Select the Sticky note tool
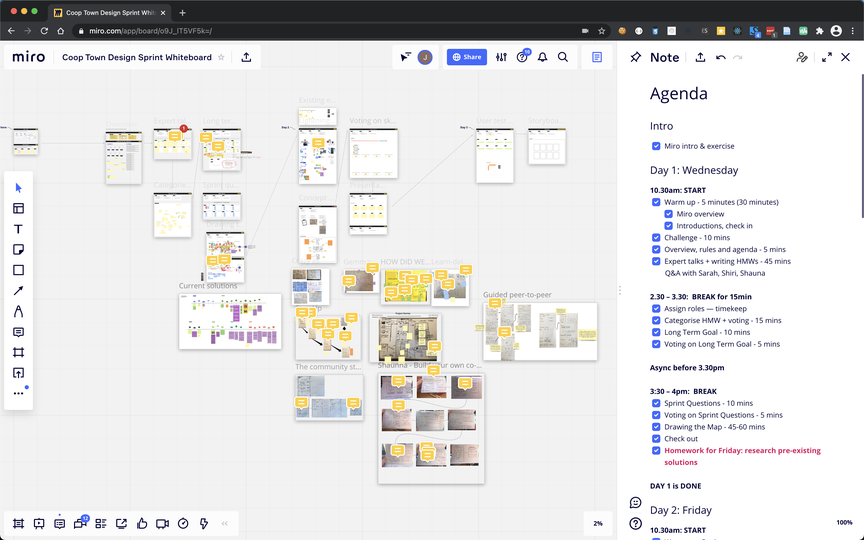The width and height of the screenshot is (864, 540). coord(18,250)
